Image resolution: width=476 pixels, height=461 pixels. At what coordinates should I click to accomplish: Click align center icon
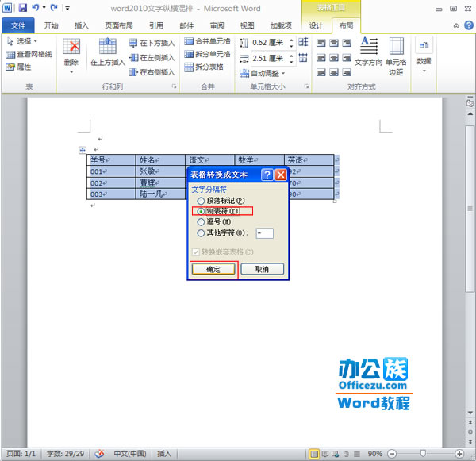(x=334, y=57)
